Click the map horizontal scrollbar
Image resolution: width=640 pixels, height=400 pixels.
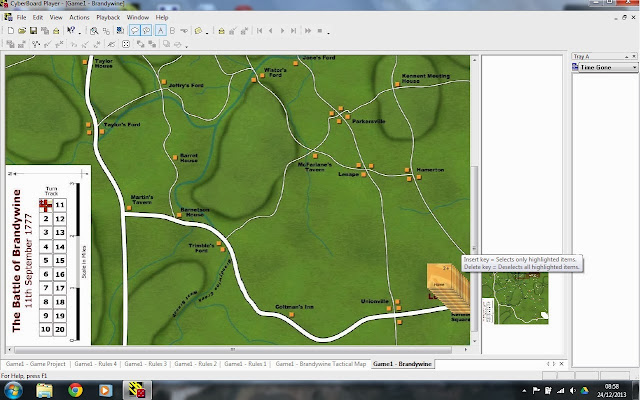tap(233, 350)
